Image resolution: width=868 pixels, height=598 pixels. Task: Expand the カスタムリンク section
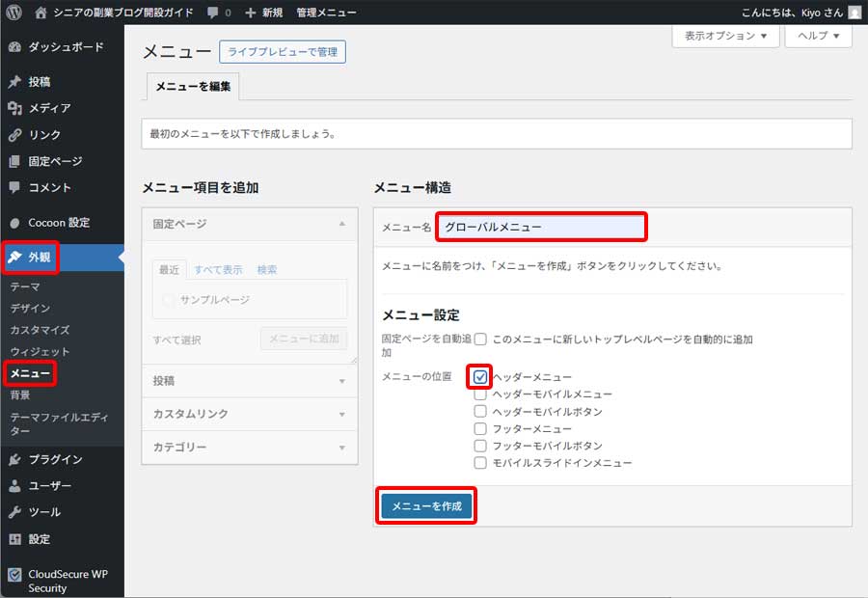coord(248,414)
